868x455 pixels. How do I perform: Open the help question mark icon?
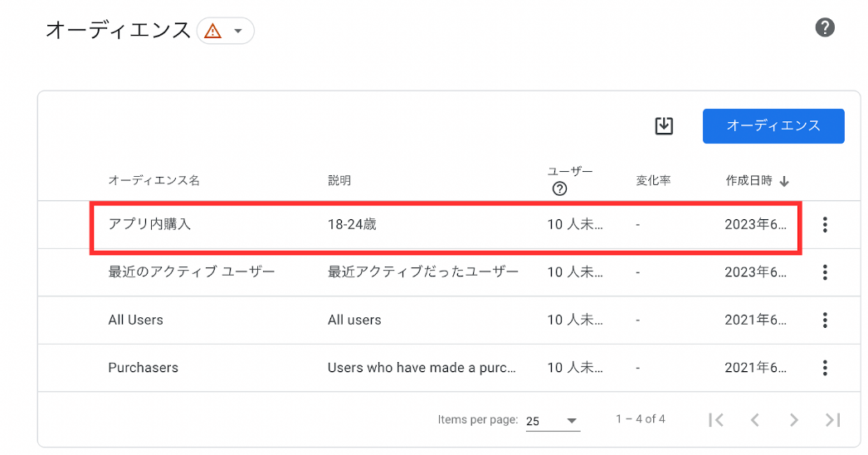click(x=825, y=27)
